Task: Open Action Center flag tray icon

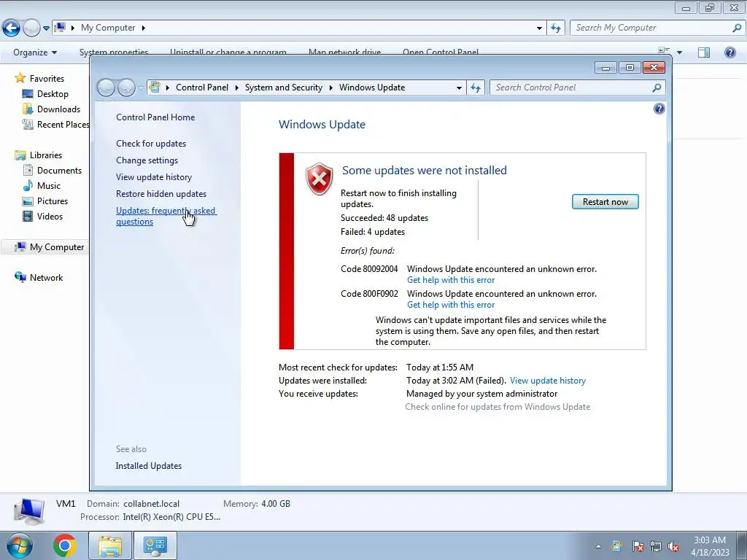Action: 638,546
